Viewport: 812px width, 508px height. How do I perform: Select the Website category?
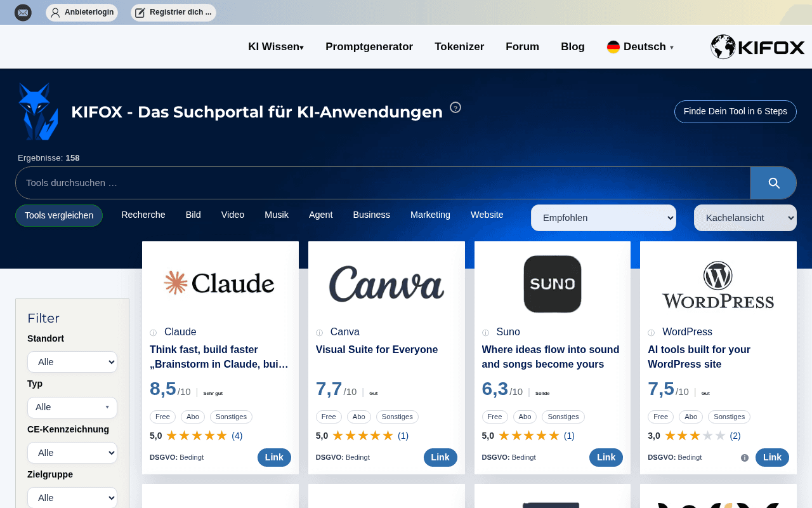487,215
